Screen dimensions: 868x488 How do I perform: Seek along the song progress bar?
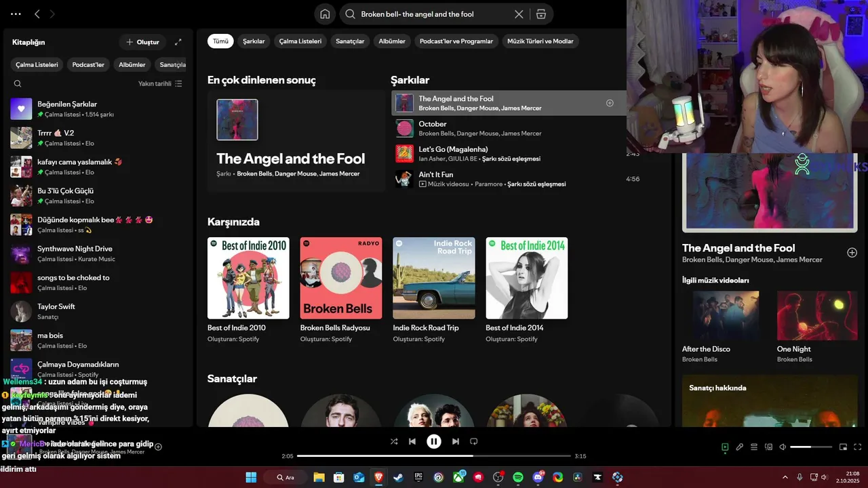pos(434,456)
